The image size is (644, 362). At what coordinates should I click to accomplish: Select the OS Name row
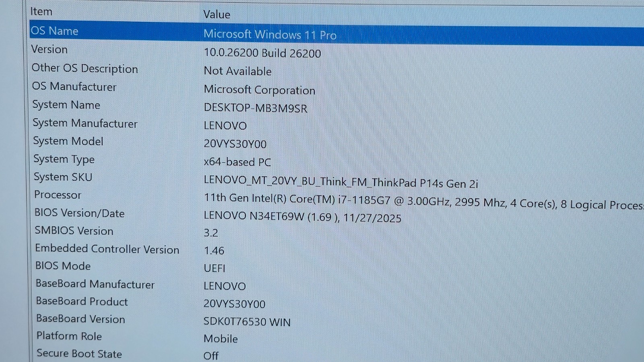(x=55, y=31)
